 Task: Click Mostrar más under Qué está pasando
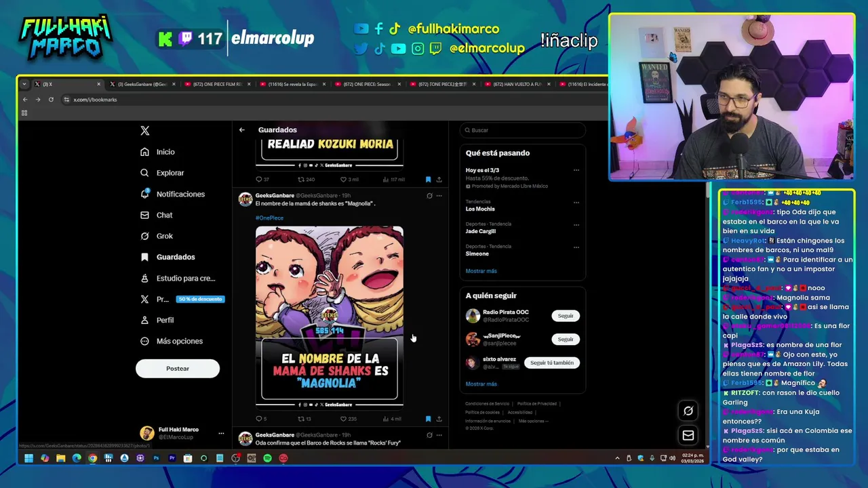pos(481,271)
